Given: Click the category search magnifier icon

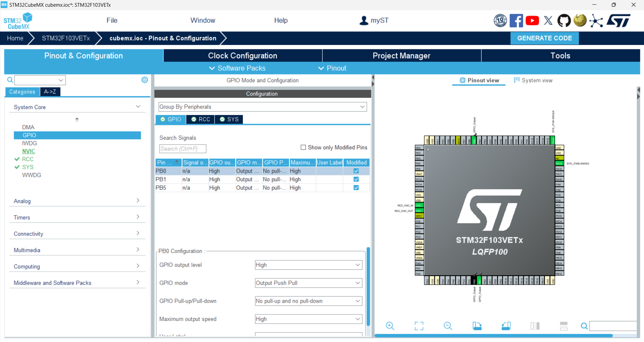Looking at the screenshot, I should 10,80.
